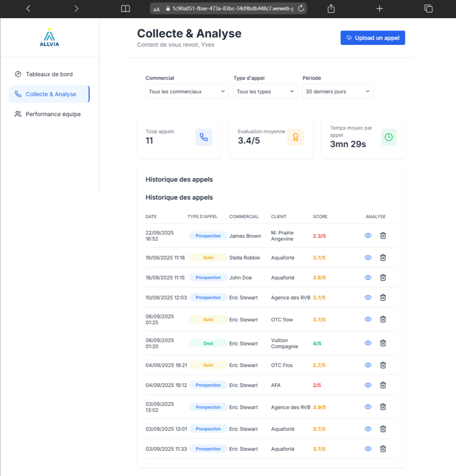
Task: Expand the Période 30 derniers jours dropdown
Action: pos(338,91)
